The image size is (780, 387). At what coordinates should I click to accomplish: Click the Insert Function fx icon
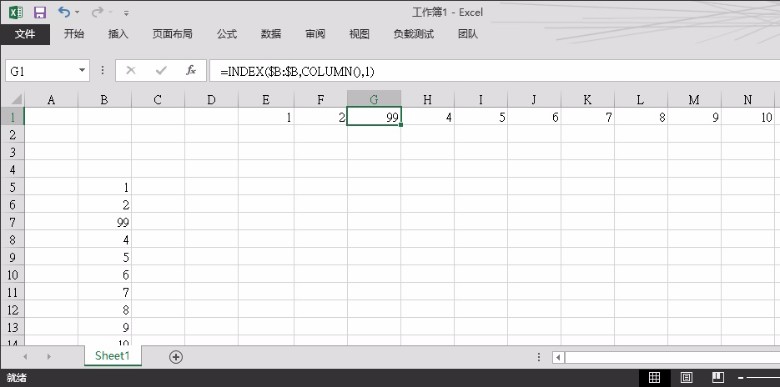point(191,71)
